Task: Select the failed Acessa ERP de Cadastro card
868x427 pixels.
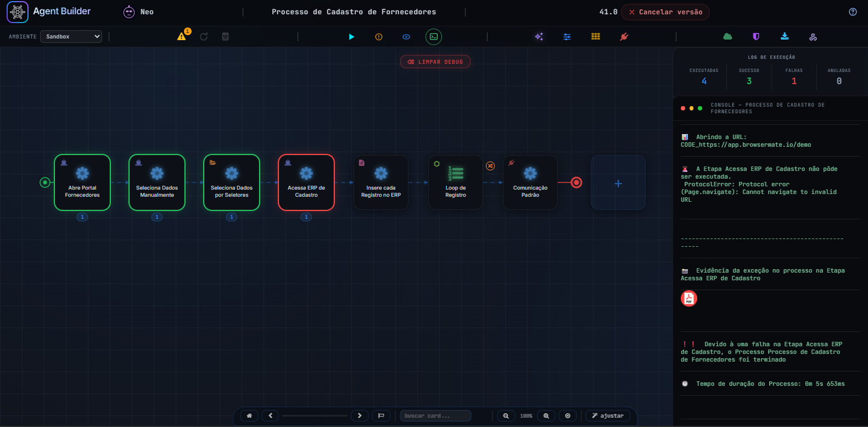Action: (306, 182)
